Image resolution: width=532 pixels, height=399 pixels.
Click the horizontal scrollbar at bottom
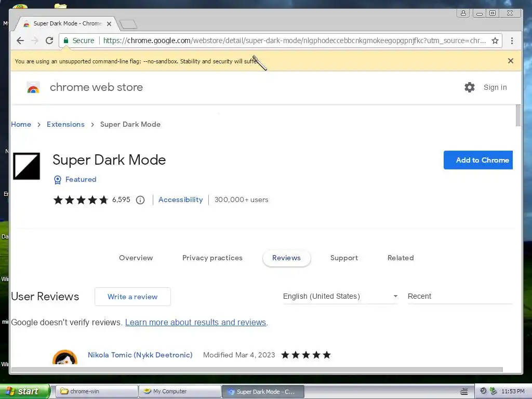pos(257,369)
